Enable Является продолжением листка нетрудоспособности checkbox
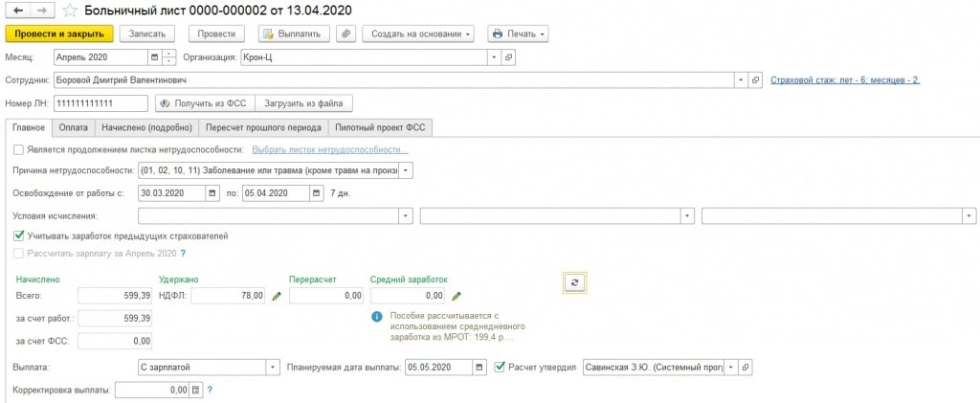This screenshot has width=980, height=403. (x=20, y=149)
